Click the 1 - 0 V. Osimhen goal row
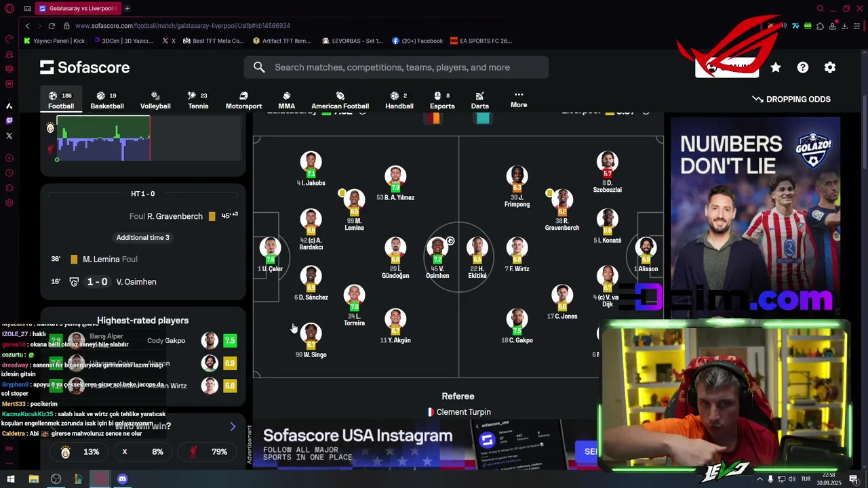 (142, 282)
